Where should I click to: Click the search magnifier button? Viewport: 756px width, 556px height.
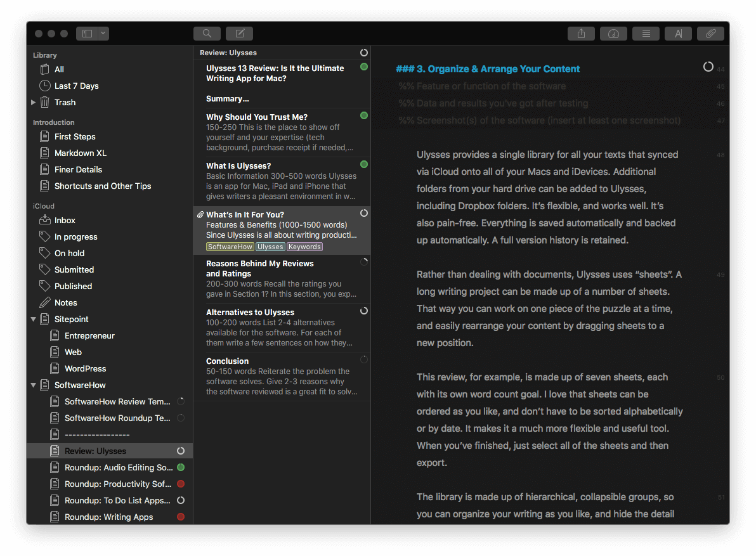coord(207,33)
